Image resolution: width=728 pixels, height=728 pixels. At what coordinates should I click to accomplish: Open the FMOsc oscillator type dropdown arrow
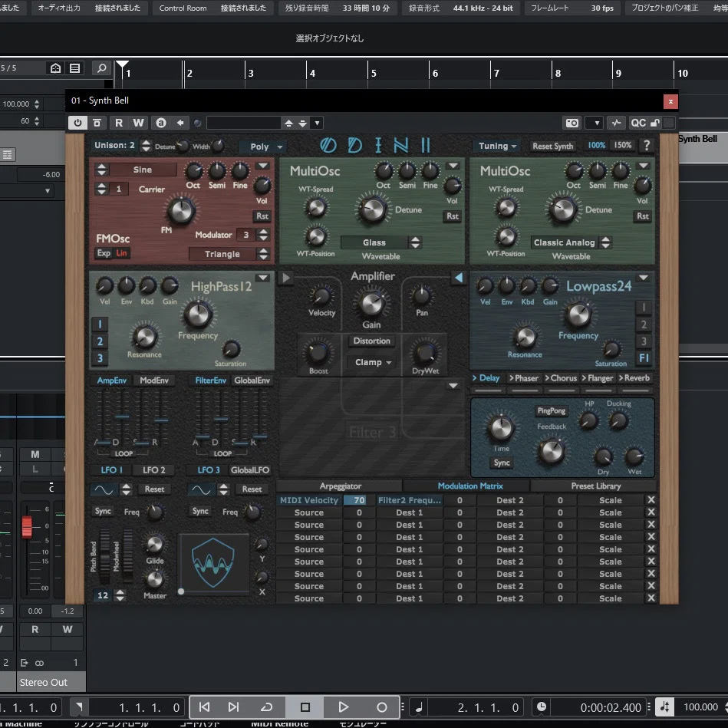pos(263,166)
